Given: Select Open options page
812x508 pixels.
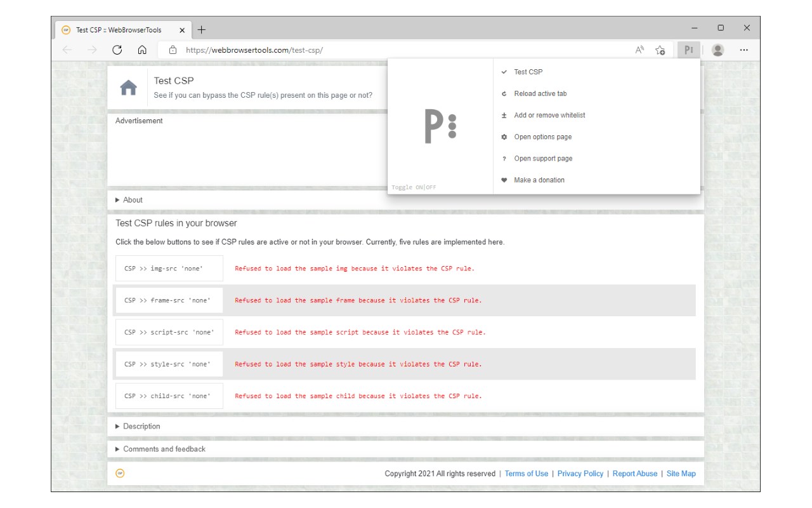Looking at the screenshot, I should (542, 137).
